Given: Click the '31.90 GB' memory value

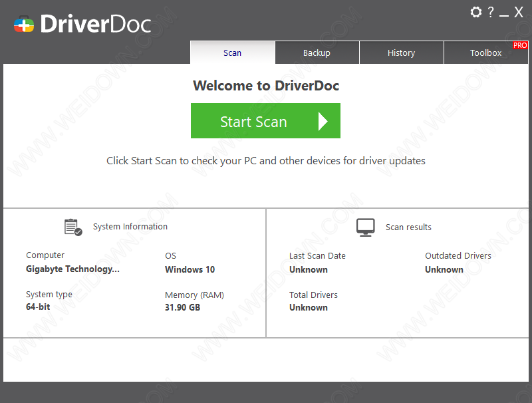Looking at the screenshot, I should [182, 307].
